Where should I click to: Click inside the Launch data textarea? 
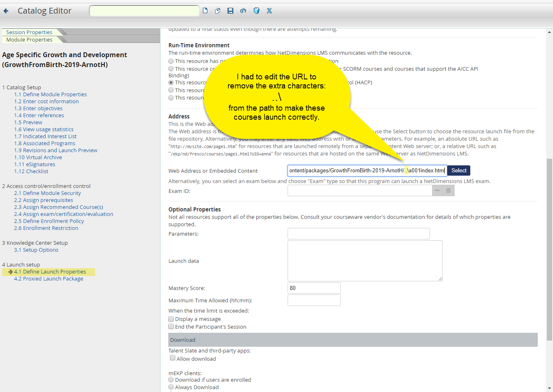pyautogui.click(x=365, y=261)
